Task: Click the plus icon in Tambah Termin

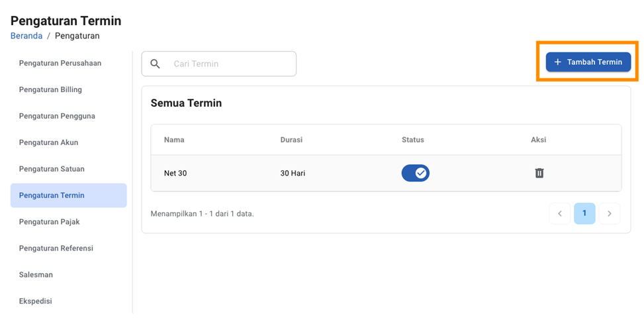Action: pyautogui.click(x=557, y=62)
